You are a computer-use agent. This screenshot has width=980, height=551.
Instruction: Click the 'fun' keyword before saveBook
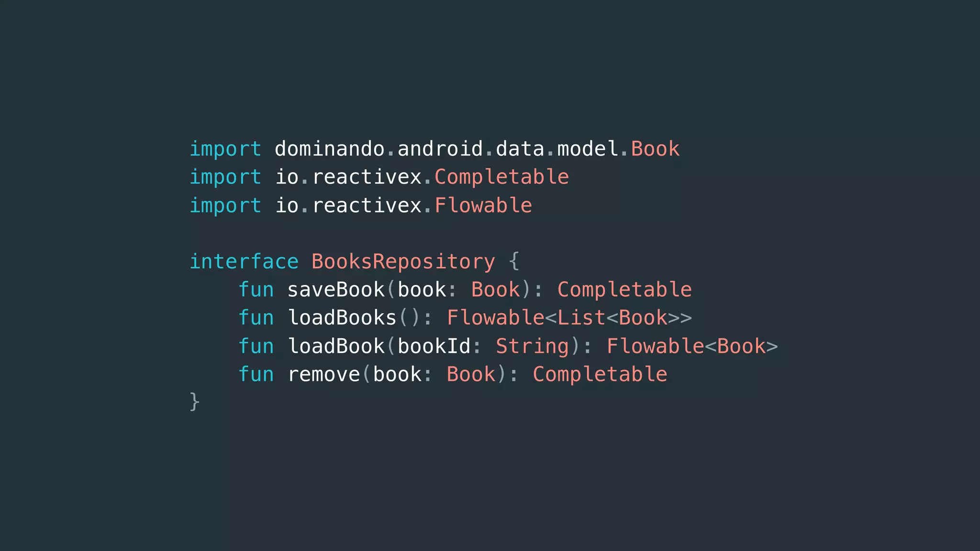[256, 290]
